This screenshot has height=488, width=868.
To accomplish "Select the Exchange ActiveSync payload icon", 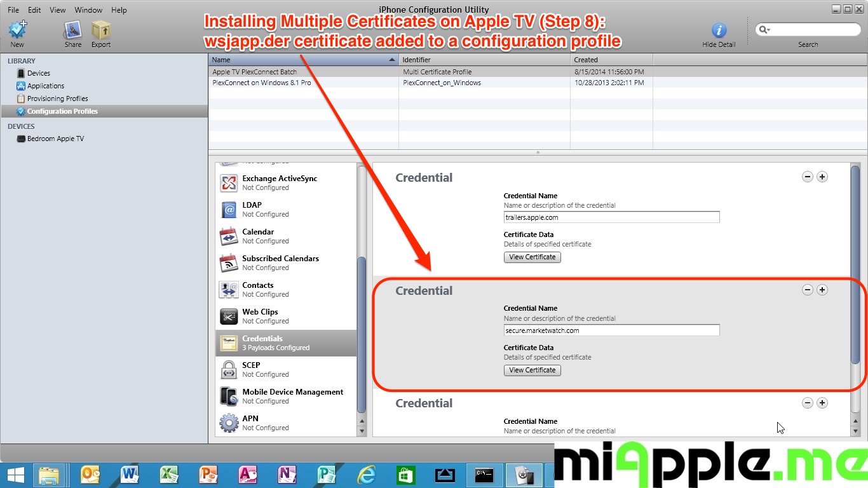I will tap(229, 183).
